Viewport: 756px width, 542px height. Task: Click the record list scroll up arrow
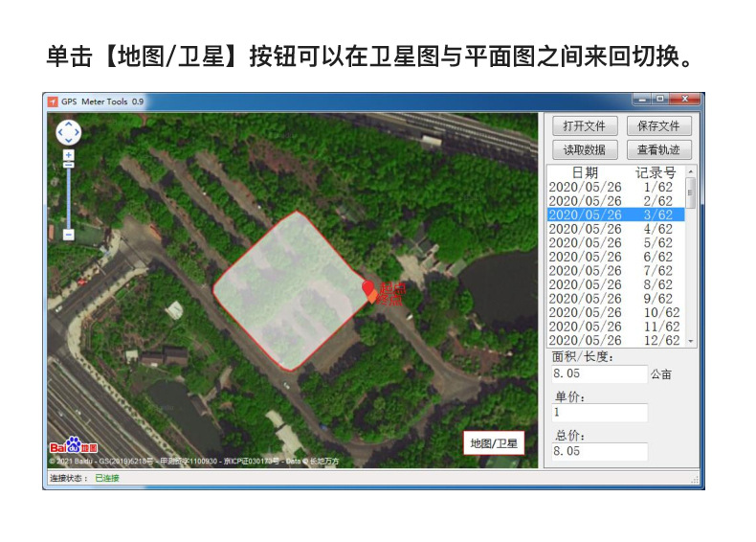pyautogui.click(x=690, y=171)
